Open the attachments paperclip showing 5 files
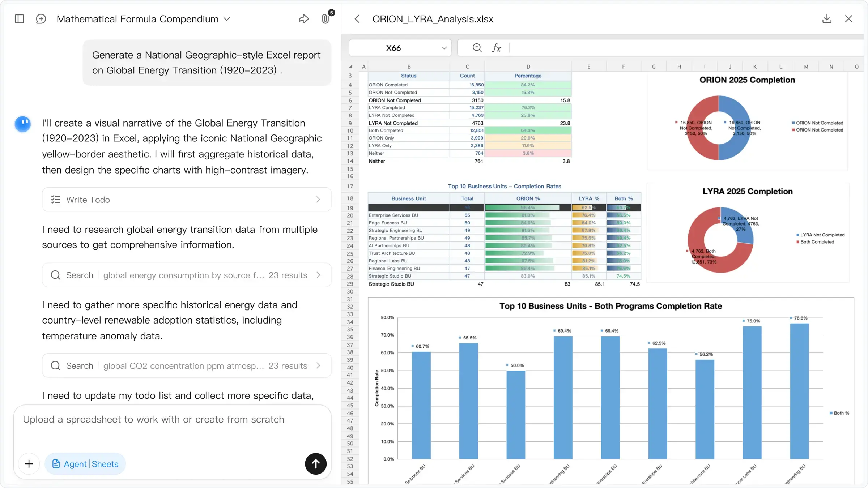The width and height of the screenshot is (868, 488). 325,19
